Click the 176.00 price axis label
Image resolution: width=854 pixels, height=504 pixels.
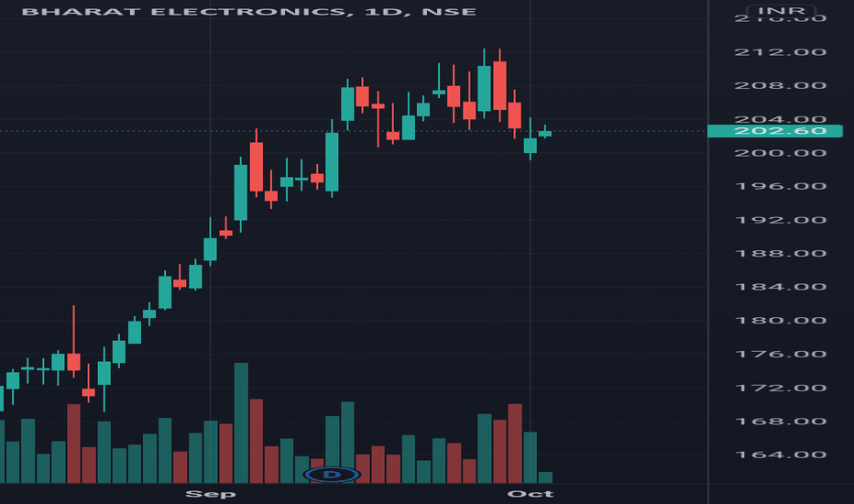click(x=781, y=354)
